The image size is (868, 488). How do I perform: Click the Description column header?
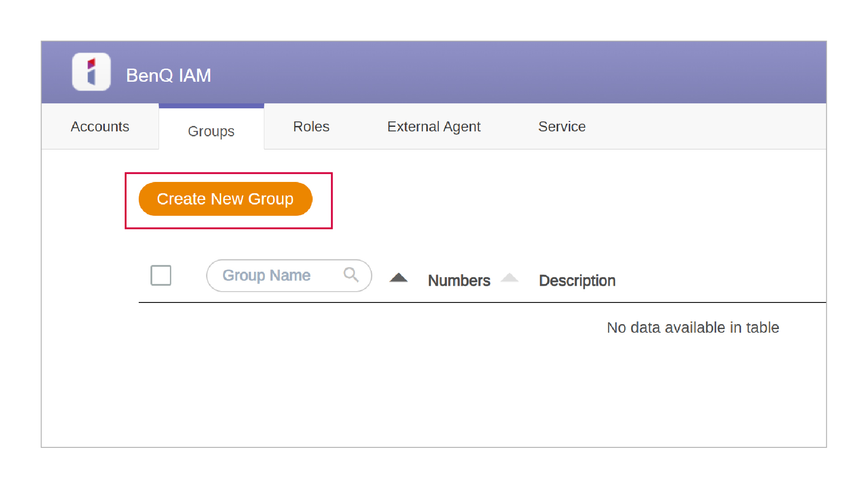(x=577, y=280)
